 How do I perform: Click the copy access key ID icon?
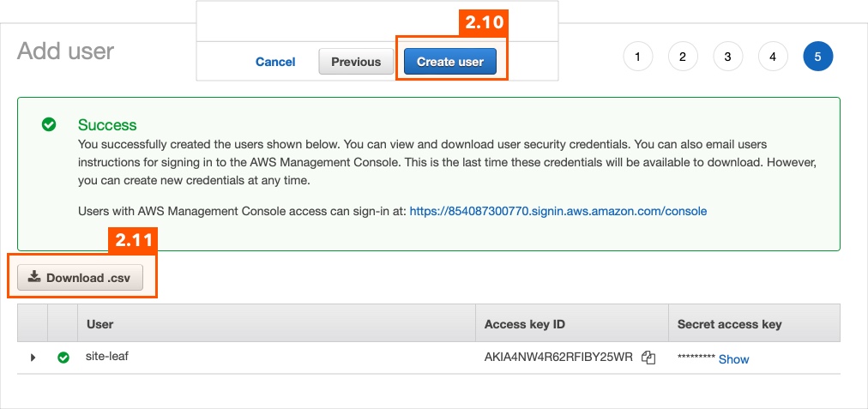pos(648,358)
